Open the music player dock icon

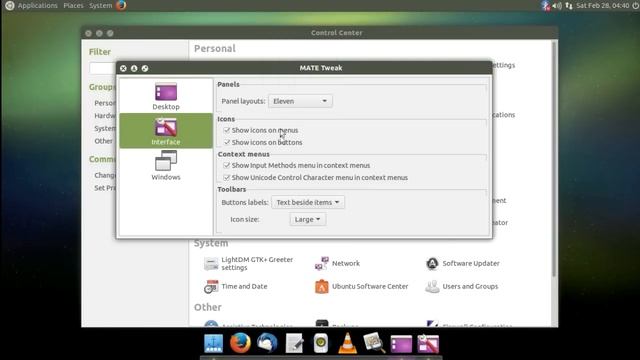[x=321, y=343]
